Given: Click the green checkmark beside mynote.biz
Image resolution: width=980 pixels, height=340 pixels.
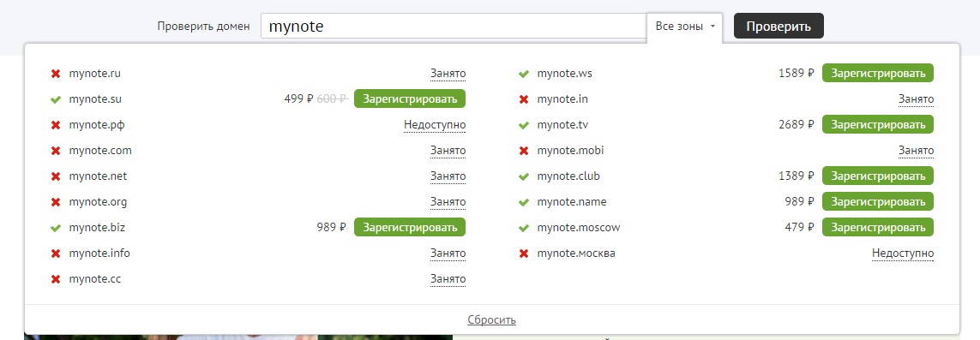Looking at the screenshot, I should (x=56, y=228).
